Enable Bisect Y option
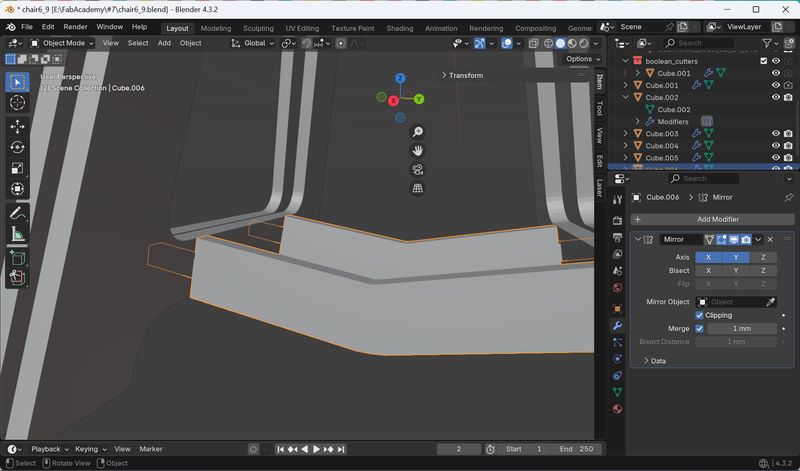 736,270
